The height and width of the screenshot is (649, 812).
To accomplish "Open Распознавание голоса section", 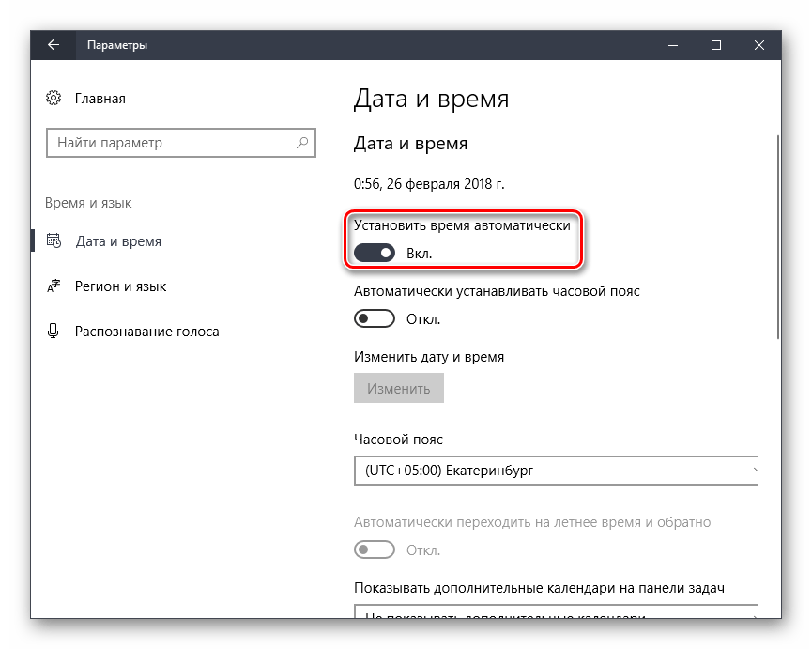I will tap(146, 332).
